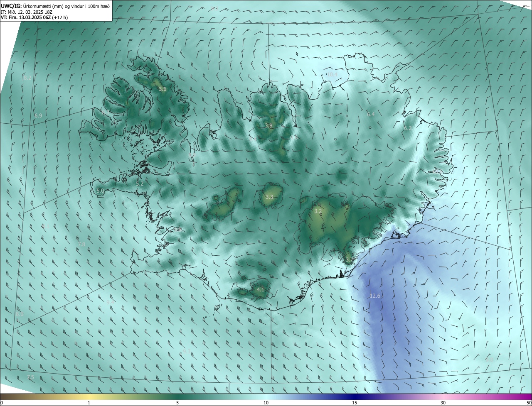Screen dimensions: 532x406
Task: Click the 6.4 value label
Action: click(x=371, y=114)
